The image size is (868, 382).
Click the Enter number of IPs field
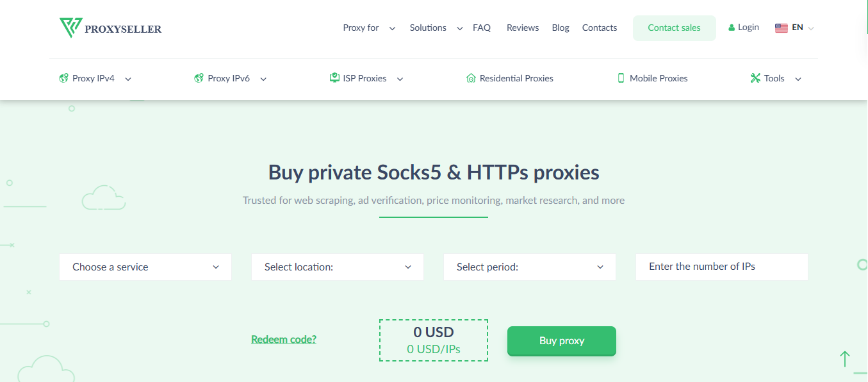pyautogui.click(x=721, y=266)
